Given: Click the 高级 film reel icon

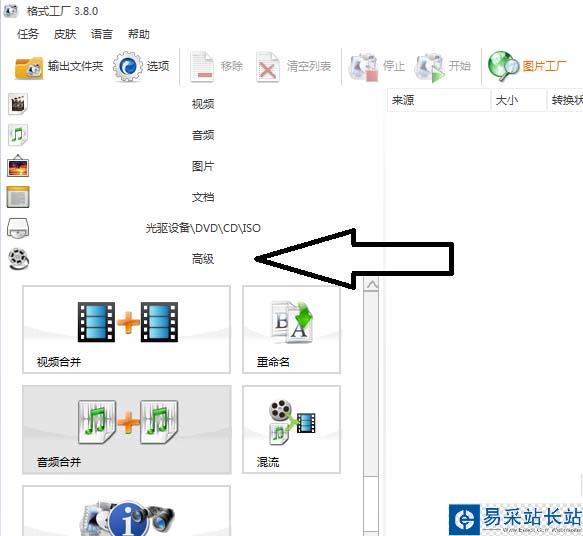Looking at the screenshot, I should coord(19,259).
